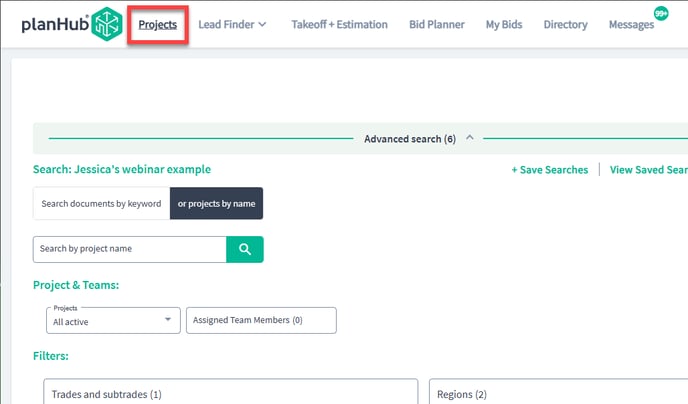Focus the Search by project name field
This screenshot has width=688, height=404.
point(129,249)
